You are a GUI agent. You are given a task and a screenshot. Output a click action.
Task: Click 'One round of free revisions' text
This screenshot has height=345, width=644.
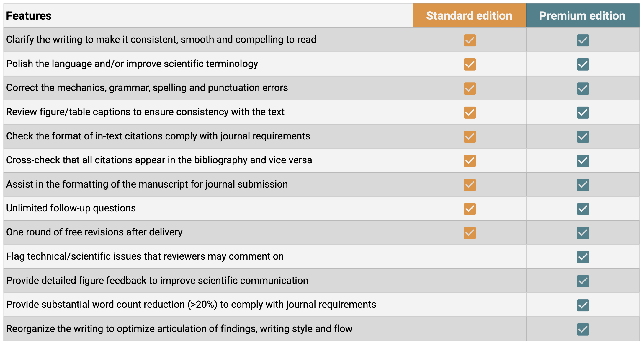click(x=94, y=232)
